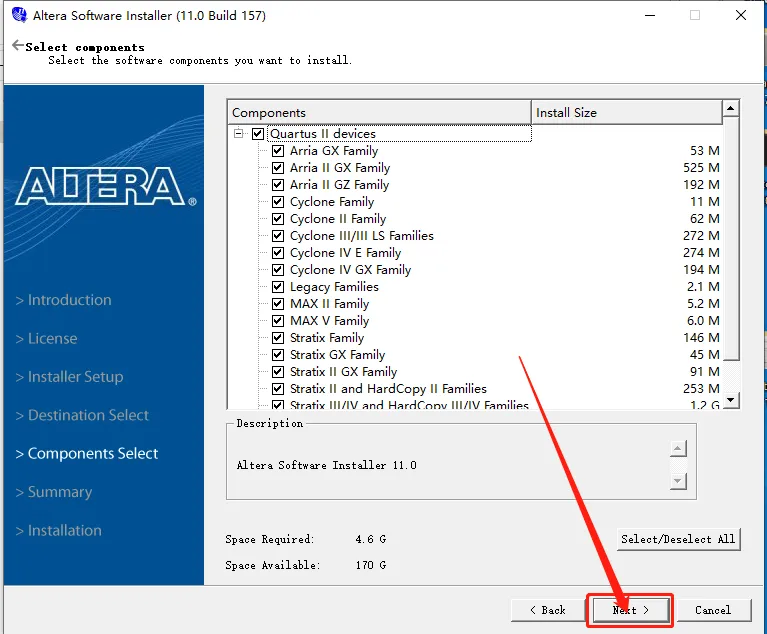Uncheck Arria II GX Family
This screenshot has width=767, height=634.
pos(278,168)
